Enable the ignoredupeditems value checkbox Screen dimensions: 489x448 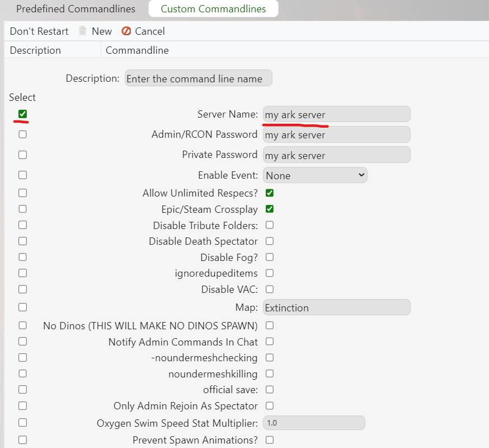tap(270, 273)
